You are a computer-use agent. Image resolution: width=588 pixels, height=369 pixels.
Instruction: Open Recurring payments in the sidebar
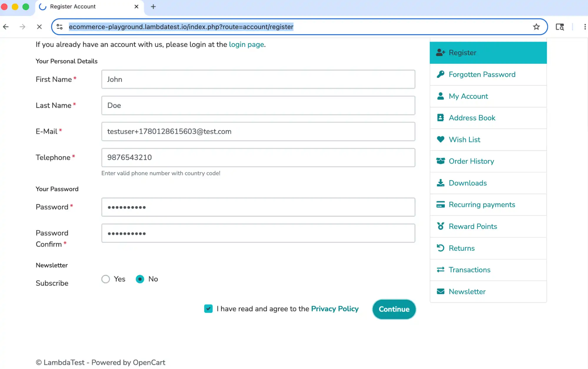(488, 205)
